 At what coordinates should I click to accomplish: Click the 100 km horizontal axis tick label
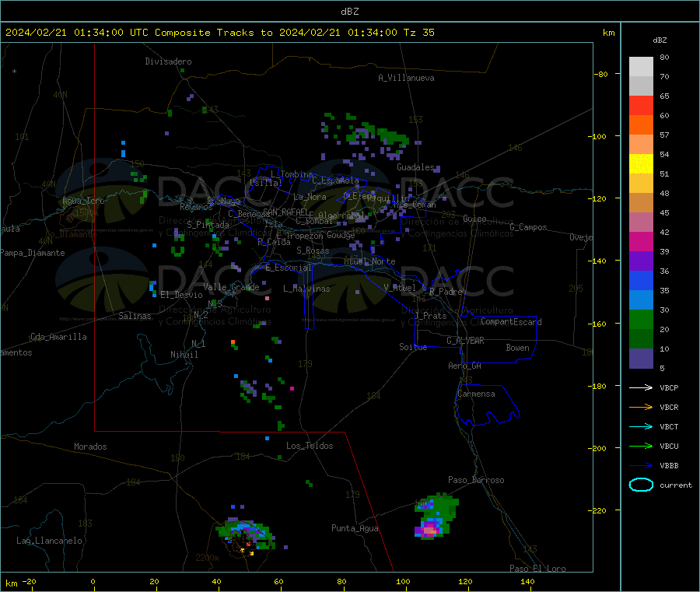[403, 581]
